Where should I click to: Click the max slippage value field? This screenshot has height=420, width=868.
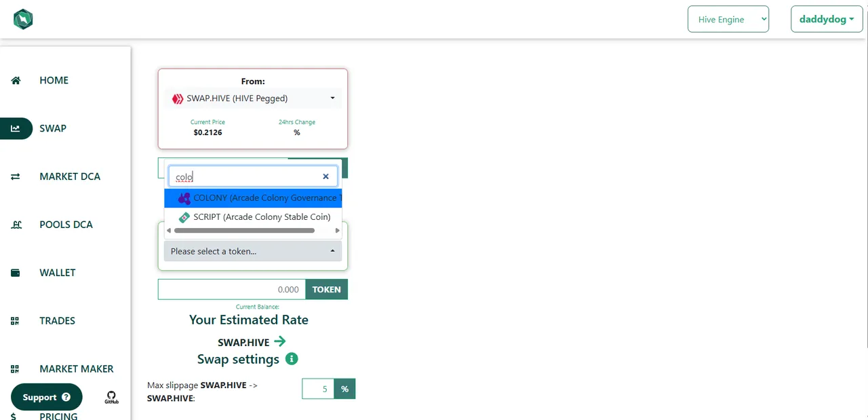tap(319, 389)
